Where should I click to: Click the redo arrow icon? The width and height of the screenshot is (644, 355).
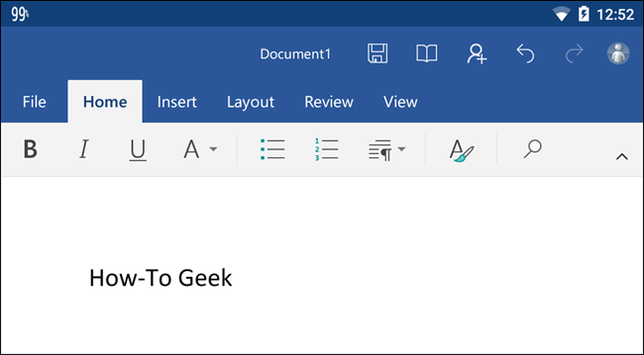(574, 54)
